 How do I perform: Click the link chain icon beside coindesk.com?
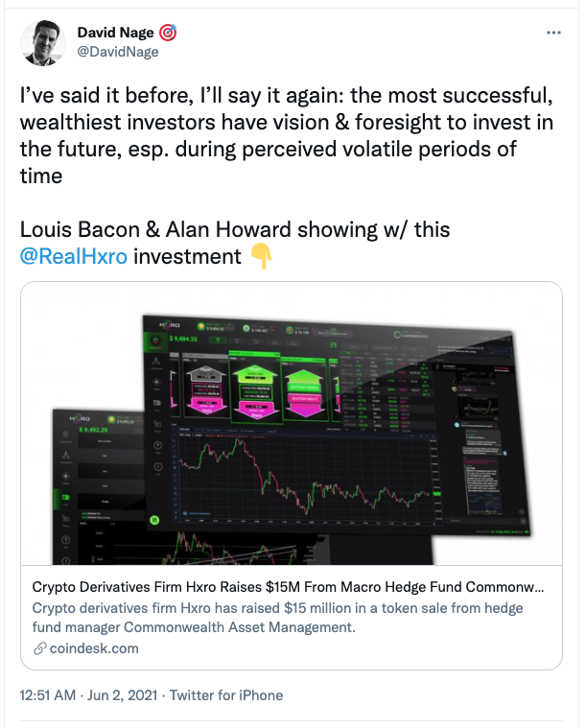[39, 648]
